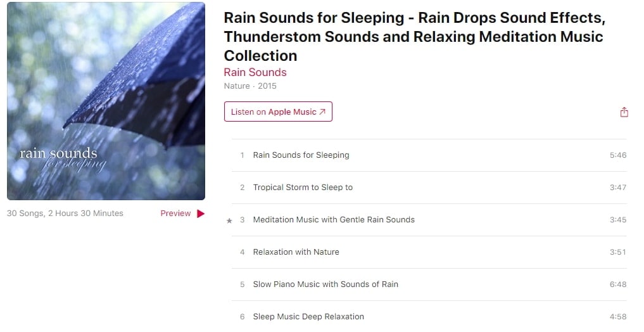Viewport: 644px width, 332px height.
Task: Click the Preview text label
Action: 175,214
